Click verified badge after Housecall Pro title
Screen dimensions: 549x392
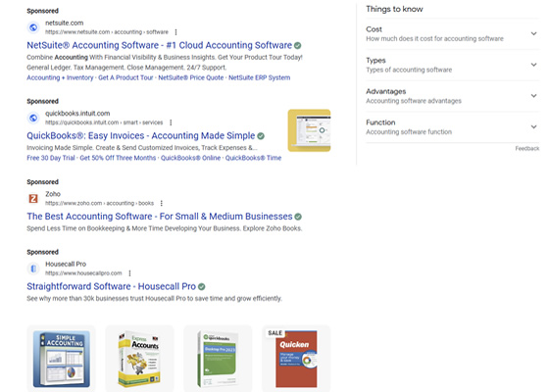[202, 286]
